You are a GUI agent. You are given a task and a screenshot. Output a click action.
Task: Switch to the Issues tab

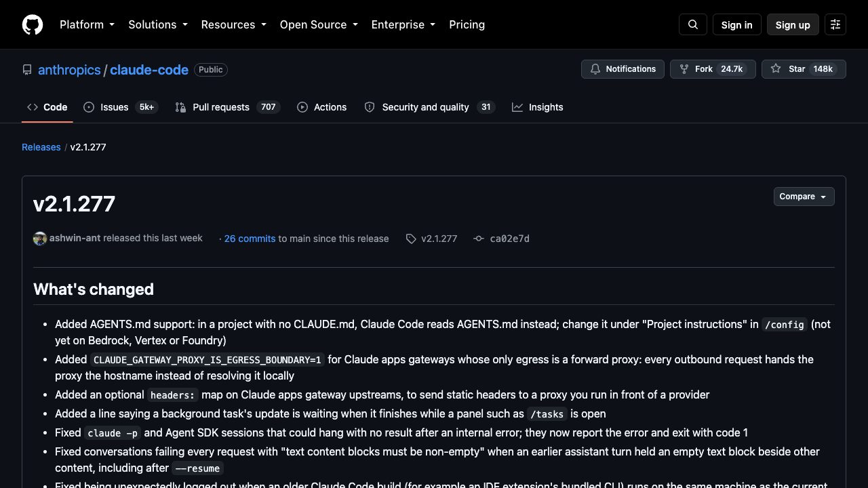click(x=121, y=107)
